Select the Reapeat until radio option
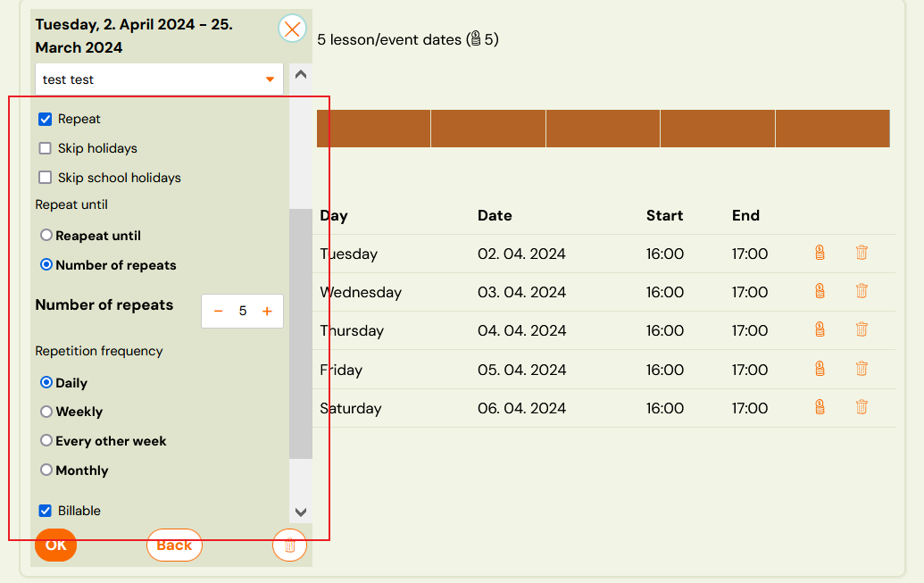Viewport: 924px width, 583px height. (x=46, y=236)
